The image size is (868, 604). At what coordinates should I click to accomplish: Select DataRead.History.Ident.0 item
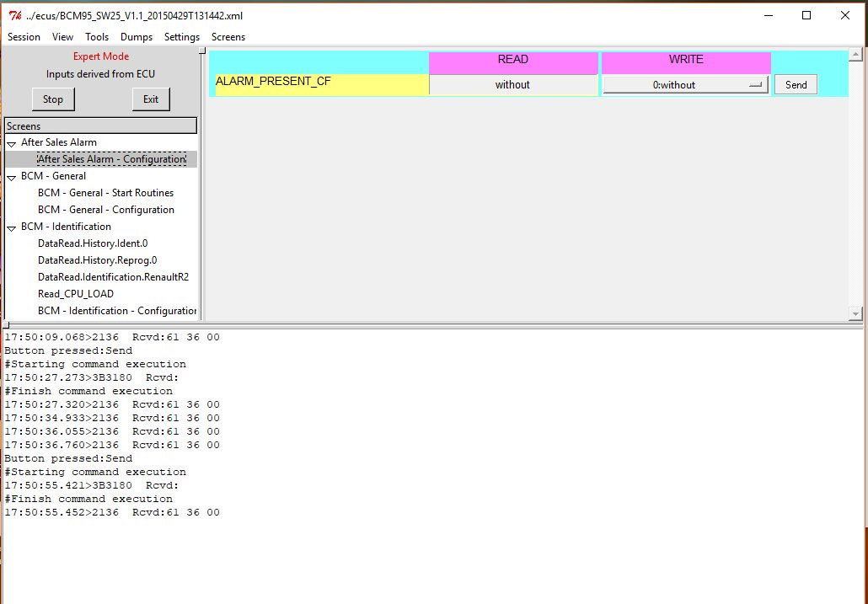click(x=93, y=243)
